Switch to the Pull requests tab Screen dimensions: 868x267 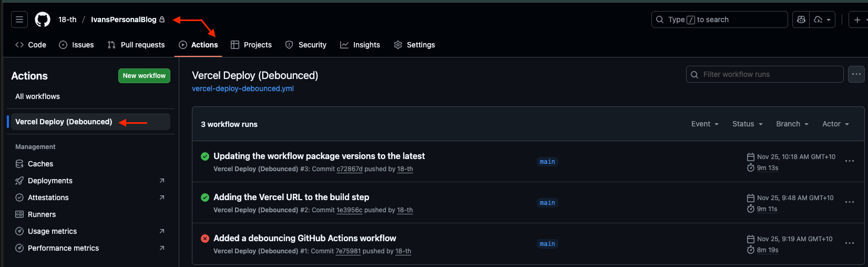[x=136, y=45]
